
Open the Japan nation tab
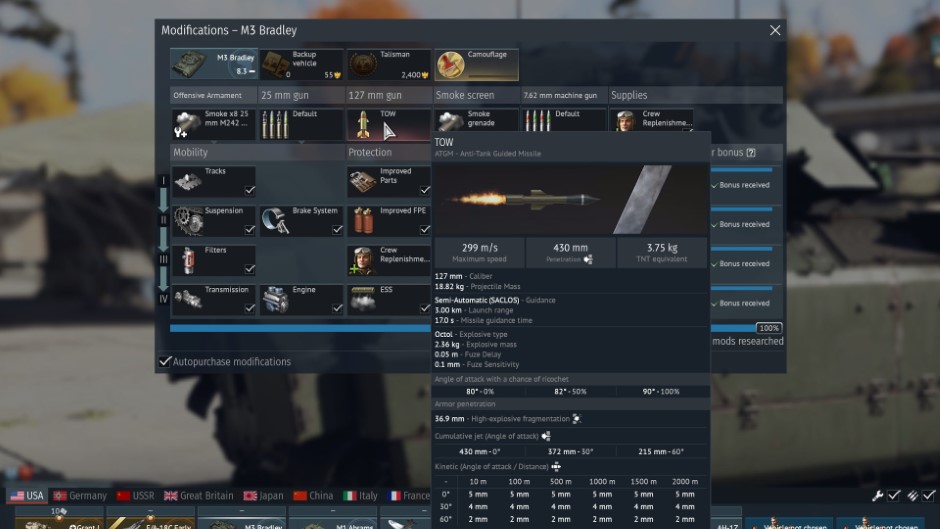pyautogui.click(x=262, y=496)
